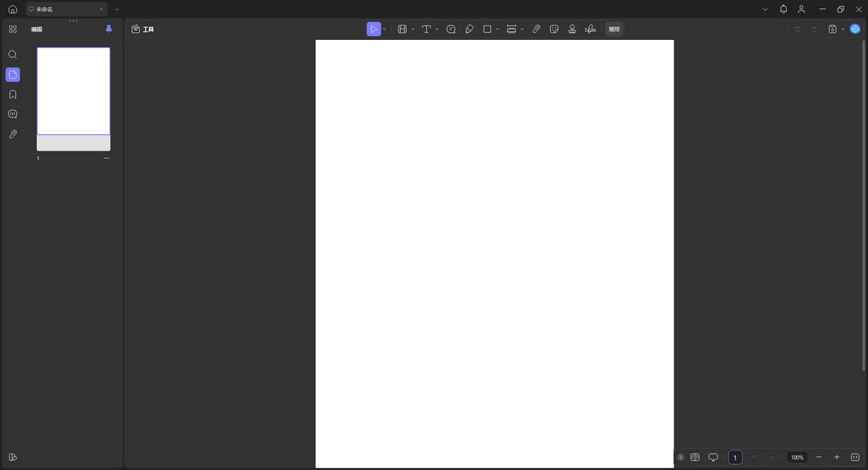The image size is (868, 470).
Task: Open the bookmarks sidebar panel
Action: pyautogui.click(x=13, y=95)
